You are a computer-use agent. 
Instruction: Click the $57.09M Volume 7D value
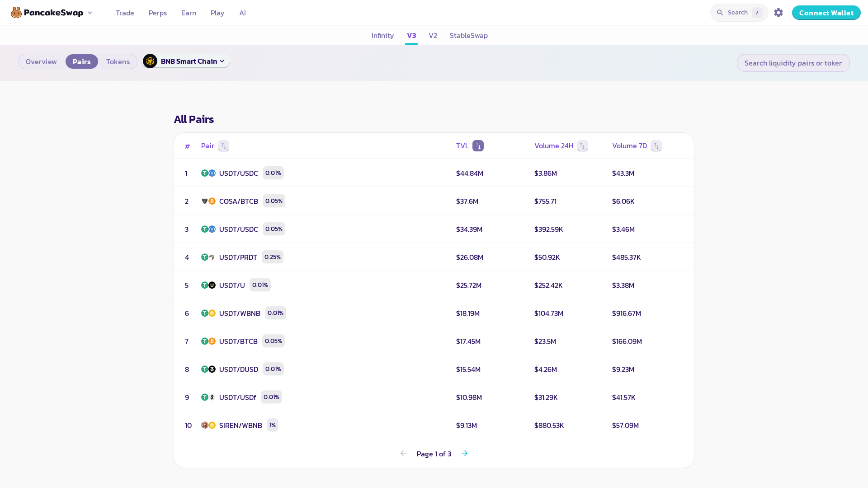pyautogui.click(x=625, y=425)
